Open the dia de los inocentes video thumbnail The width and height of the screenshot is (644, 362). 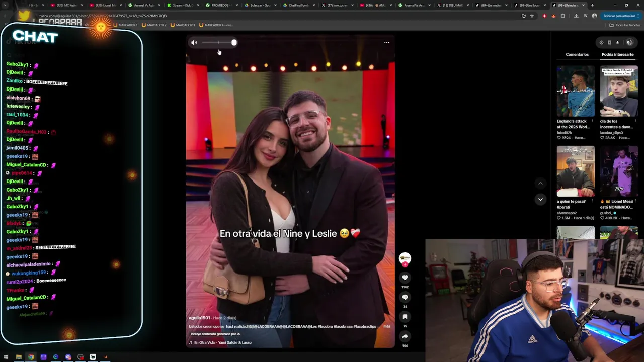pos(619,91)
